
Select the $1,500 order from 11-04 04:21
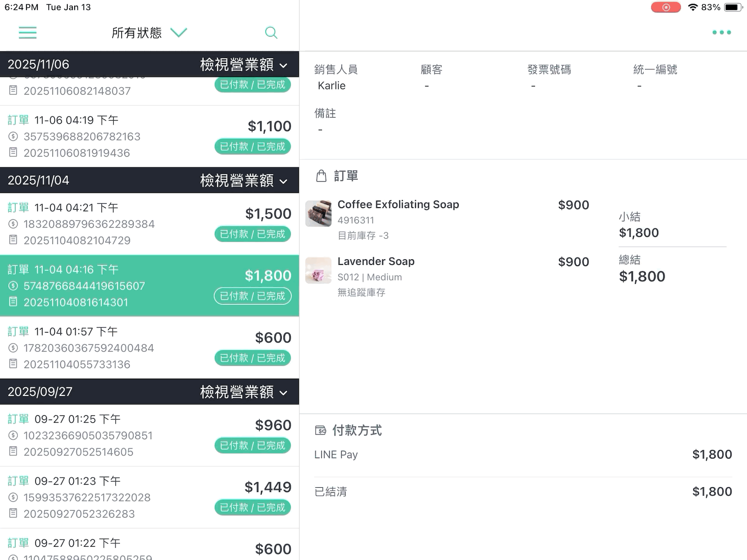tap(149, 224)
